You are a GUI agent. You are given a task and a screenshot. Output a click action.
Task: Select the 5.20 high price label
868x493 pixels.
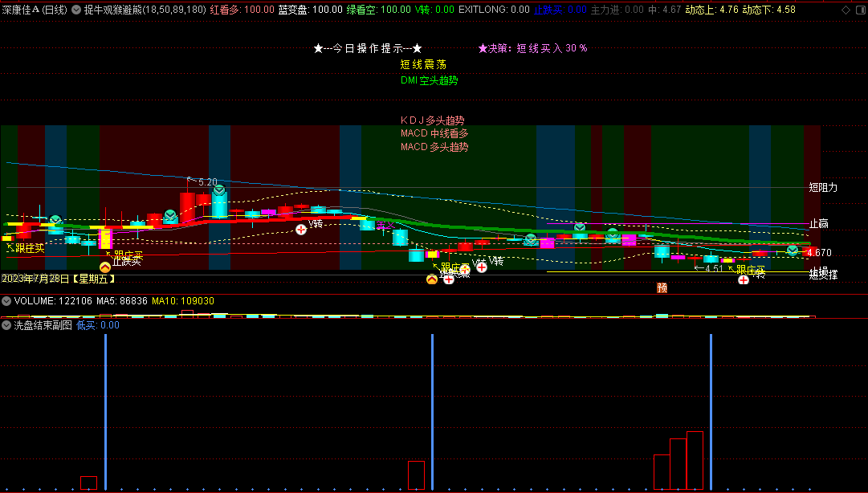point(208,182)
